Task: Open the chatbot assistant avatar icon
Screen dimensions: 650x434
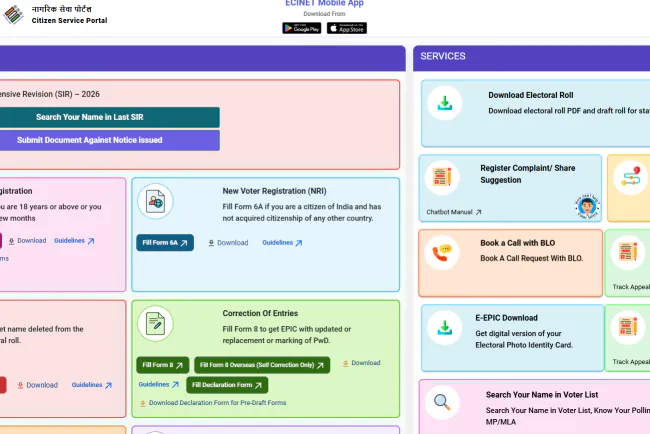Action: [587, 206]
